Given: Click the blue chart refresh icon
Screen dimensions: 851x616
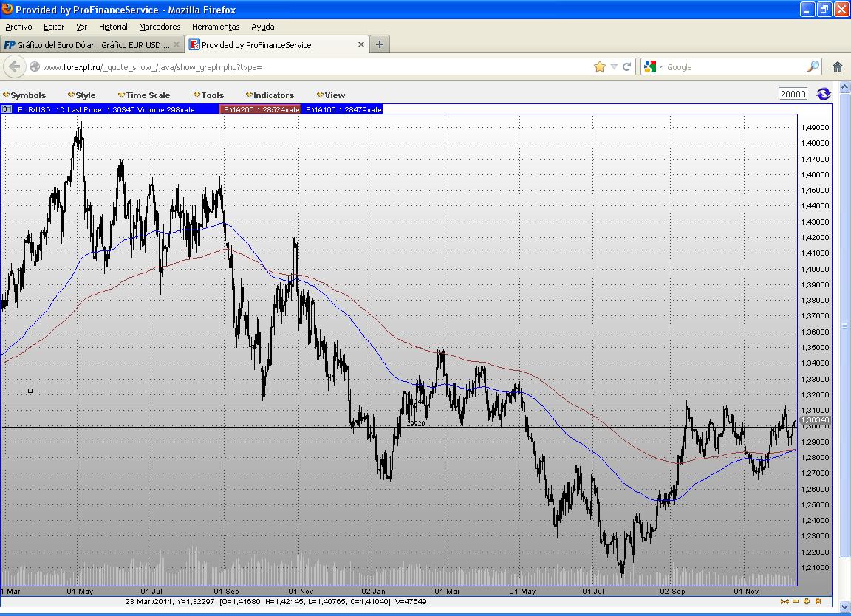Looking at the screenshot, I should click(x=824, y=95).
